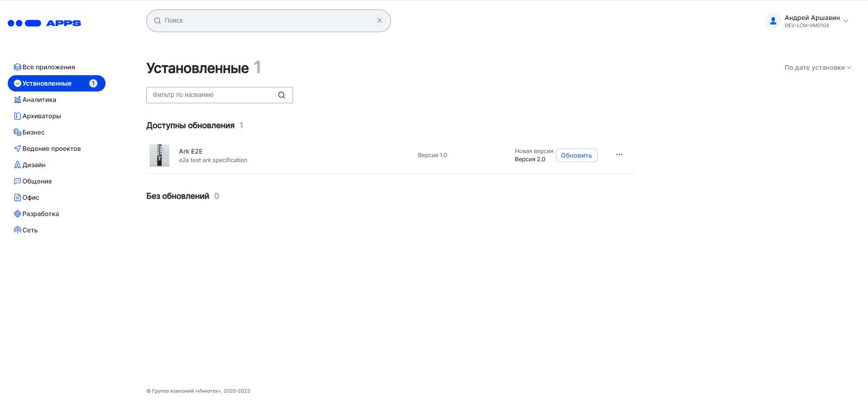
Task: Open the 'Ведение проектов' category
Action: [51, 149]
